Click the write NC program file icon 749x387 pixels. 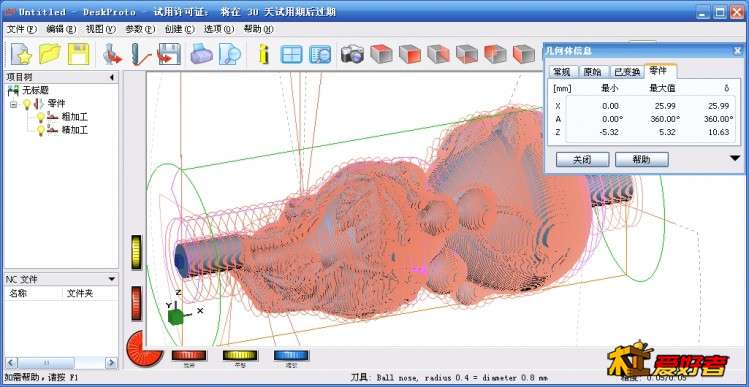click(x=169, y=54)
